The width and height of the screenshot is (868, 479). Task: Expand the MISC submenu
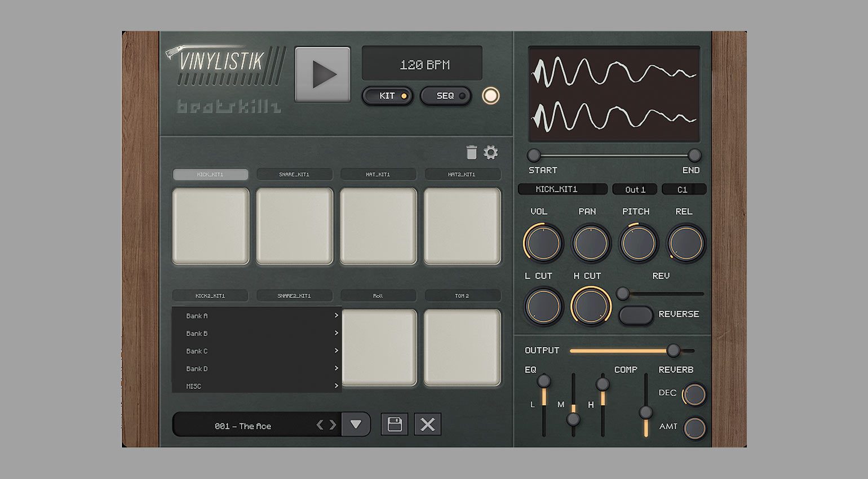click(x=256, y=385)
